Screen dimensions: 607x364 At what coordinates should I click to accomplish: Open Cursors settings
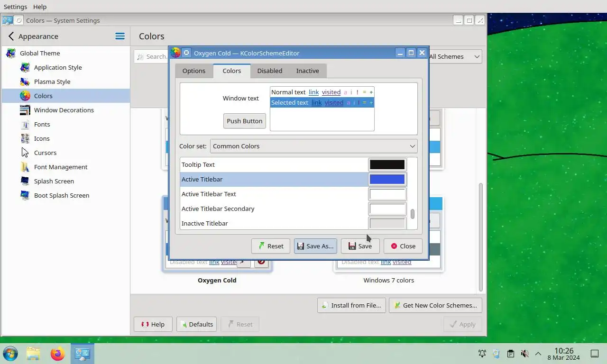65,153
